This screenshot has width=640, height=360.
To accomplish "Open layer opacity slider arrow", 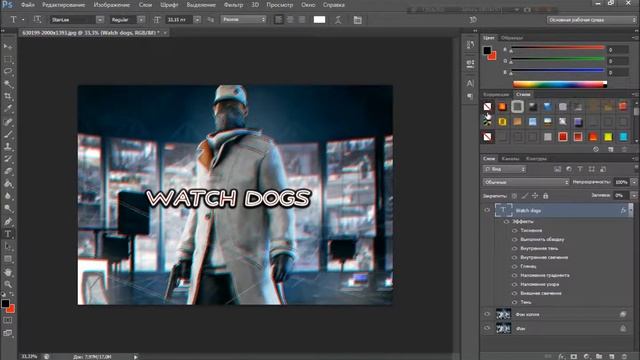I will [x=634, y=182].
